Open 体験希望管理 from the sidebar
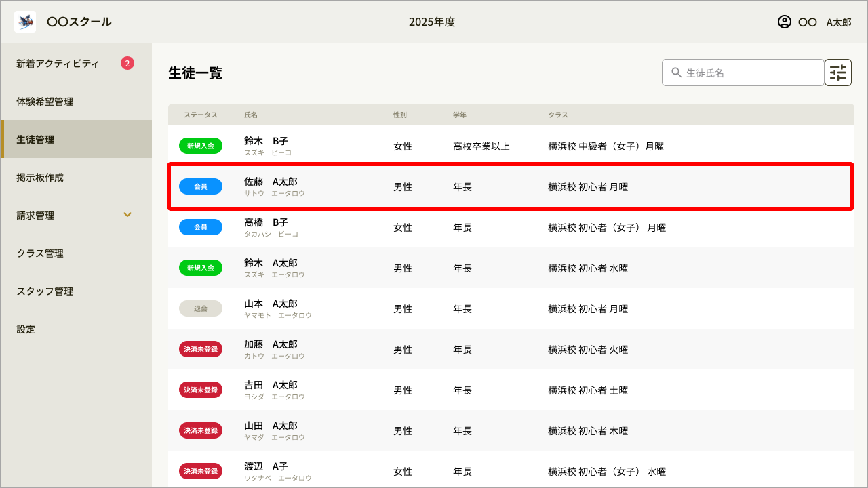The width and height of the screenshot is (868, 488). 52,101
